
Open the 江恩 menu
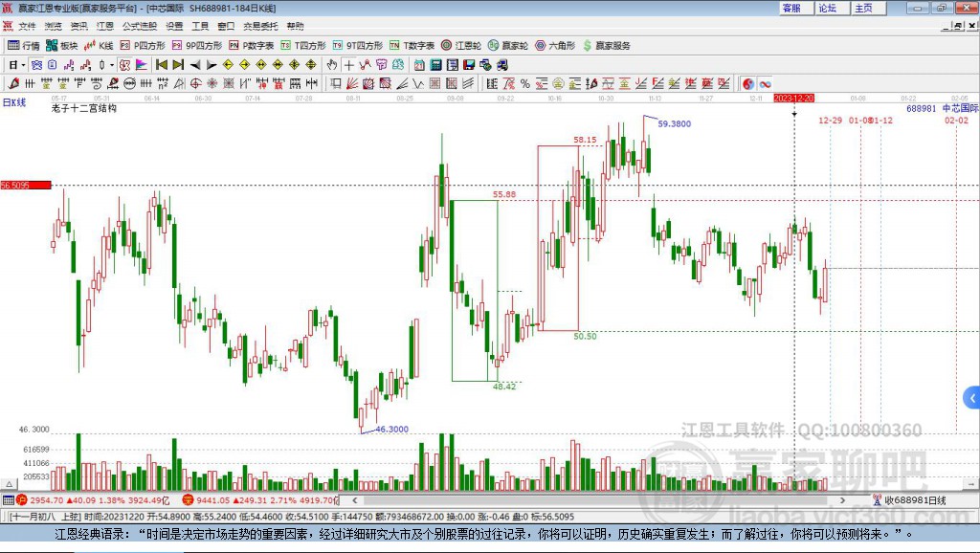[105, 26]
